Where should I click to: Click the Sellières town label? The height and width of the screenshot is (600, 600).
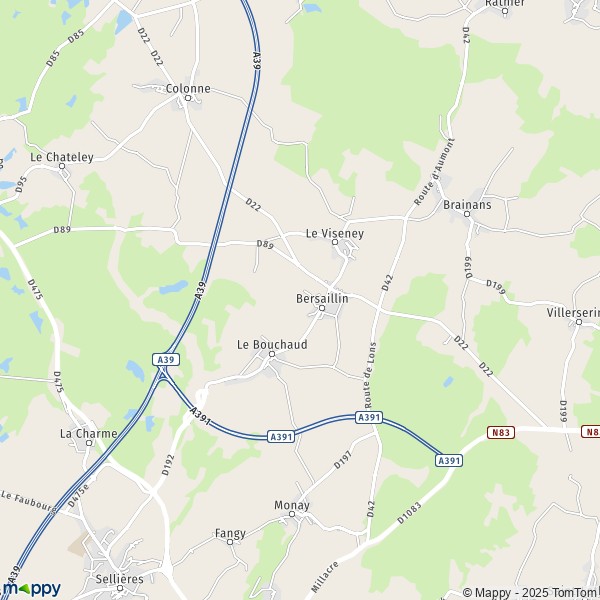pyautogui.click(x=119, y=579)
